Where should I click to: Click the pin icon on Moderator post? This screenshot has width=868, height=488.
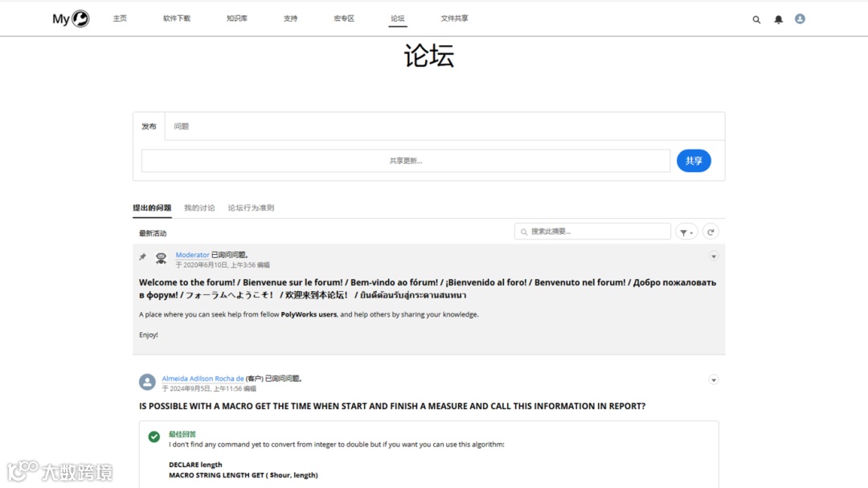pos(142,257)
